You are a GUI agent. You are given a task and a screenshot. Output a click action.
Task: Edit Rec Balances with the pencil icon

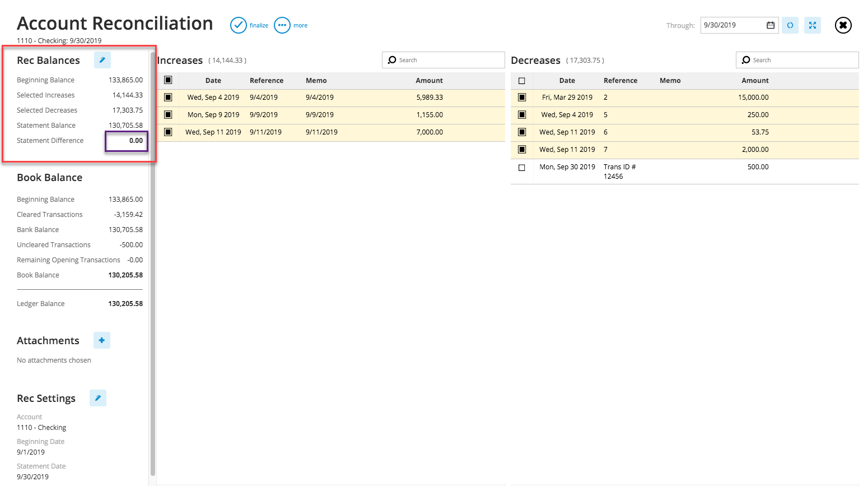pyautogui.click(x=102, y=60)
